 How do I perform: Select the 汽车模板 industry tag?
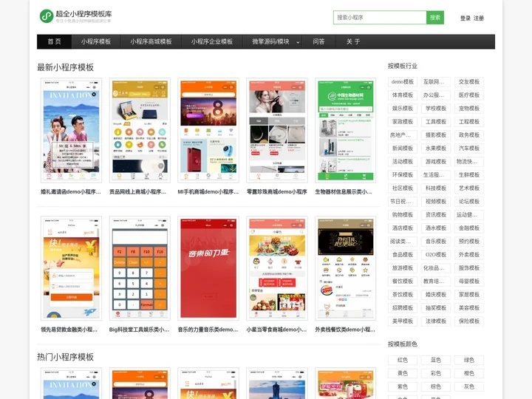pos(469,149)
